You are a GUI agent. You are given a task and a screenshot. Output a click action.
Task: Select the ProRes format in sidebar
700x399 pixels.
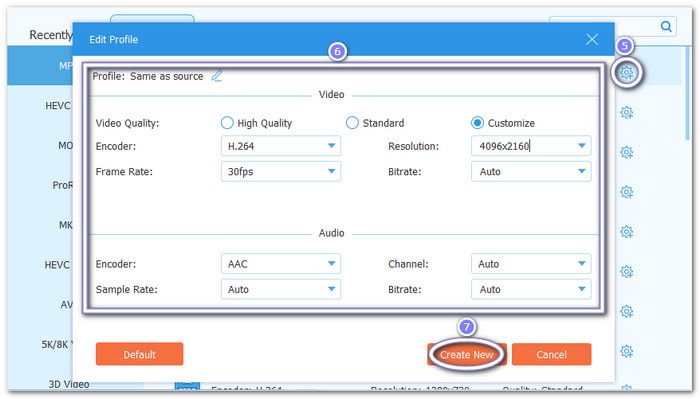62,185
